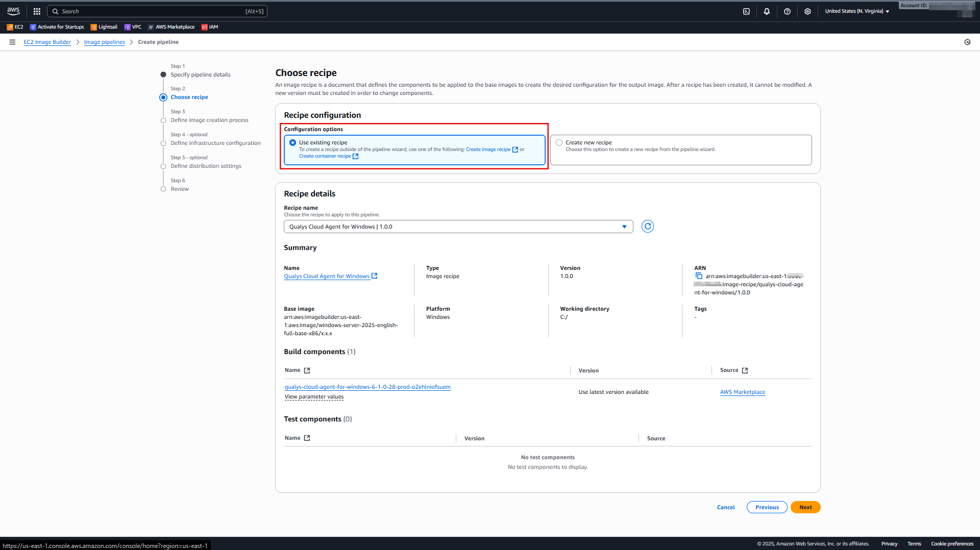Expand View parameter values

pyautogui.click(x=314, y=397)
